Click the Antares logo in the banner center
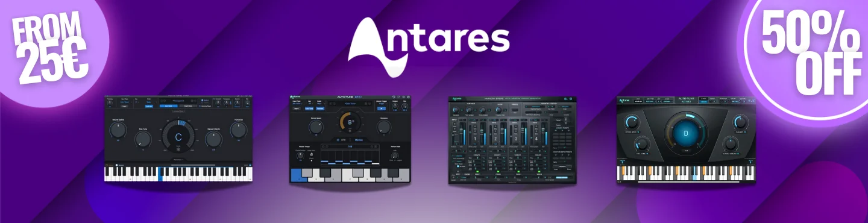The image size is (868, 223). (x=429, y=48)
